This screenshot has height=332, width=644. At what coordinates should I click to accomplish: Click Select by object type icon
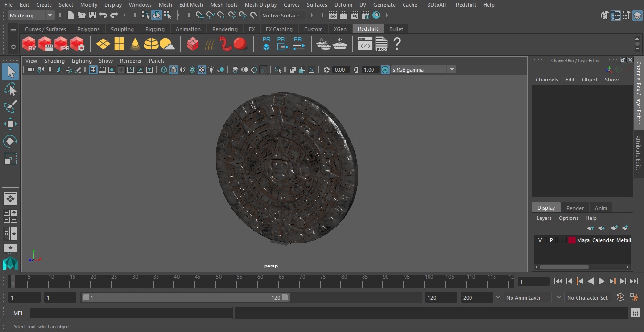[157, 16]
